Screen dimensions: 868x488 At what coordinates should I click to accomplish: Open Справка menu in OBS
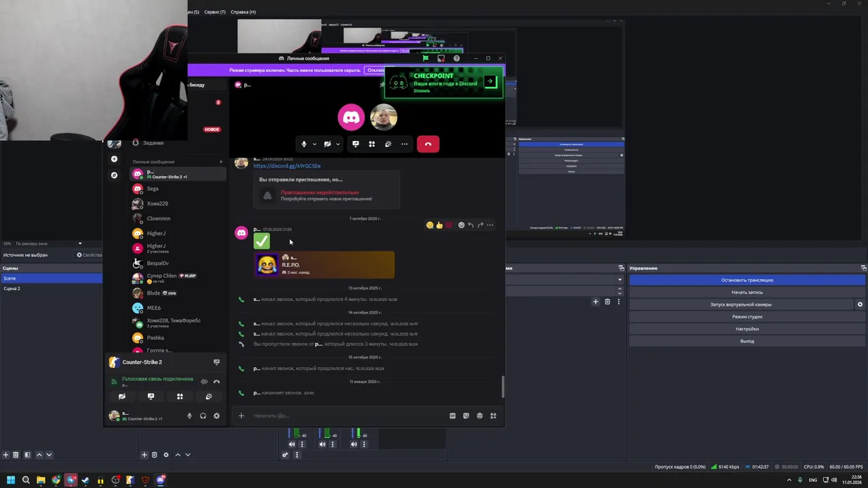(x=243, y=12)
